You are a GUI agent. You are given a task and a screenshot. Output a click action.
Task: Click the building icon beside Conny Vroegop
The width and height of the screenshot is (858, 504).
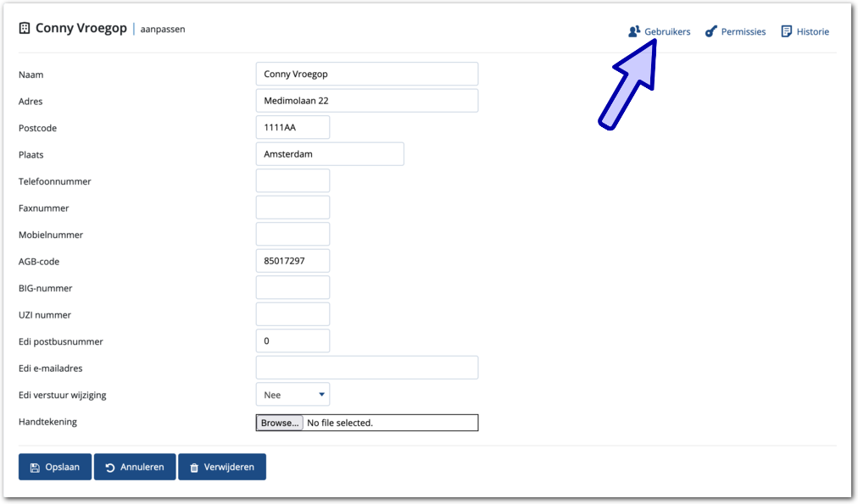25,29
